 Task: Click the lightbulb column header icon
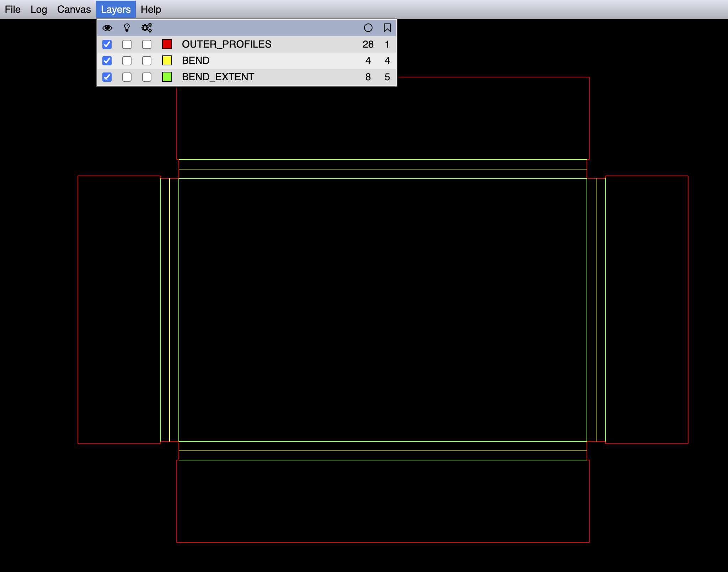127,28
